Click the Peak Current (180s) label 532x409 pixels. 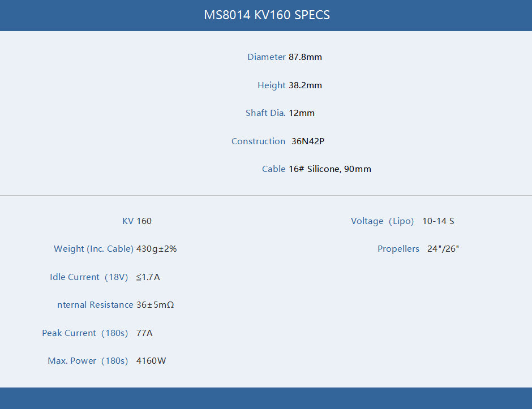[85, 333]
